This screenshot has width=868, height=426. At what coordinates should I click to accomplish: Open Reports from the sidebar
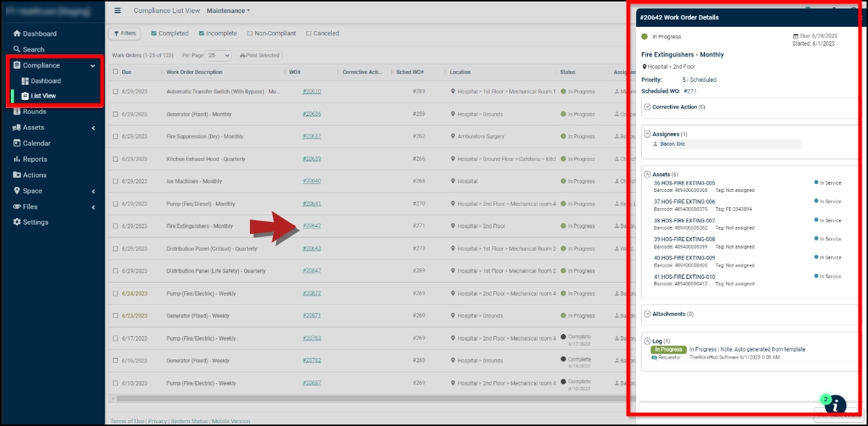pyautogui.click(x=30, y=159)
